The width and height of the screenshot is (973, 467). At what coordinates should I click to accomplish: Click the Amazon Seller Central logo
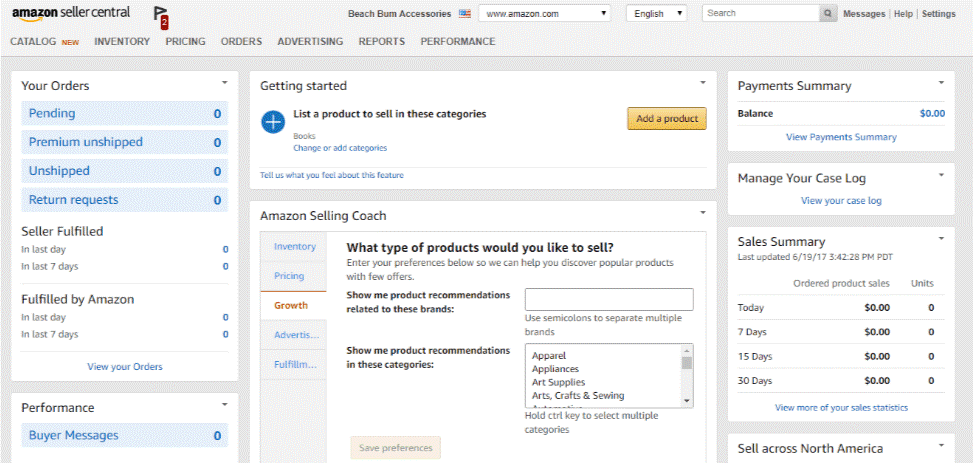point(71,14)
